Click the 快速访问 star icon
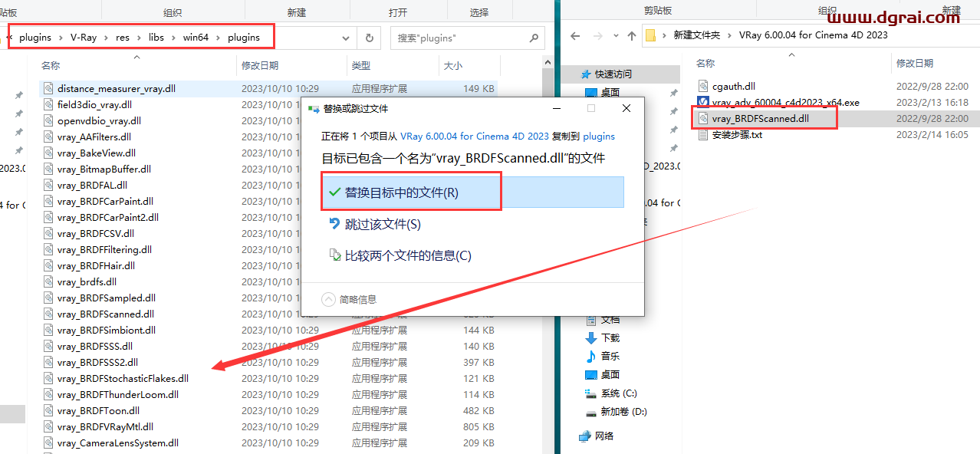The image size is (980, 454). pyautogui.click(x=587, y=74)
